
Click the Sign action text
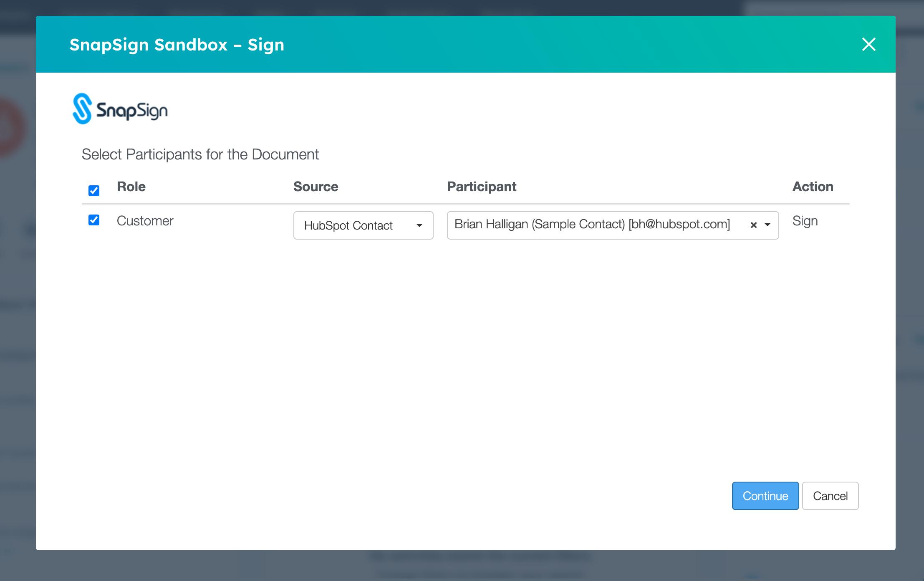pos(805,221)
